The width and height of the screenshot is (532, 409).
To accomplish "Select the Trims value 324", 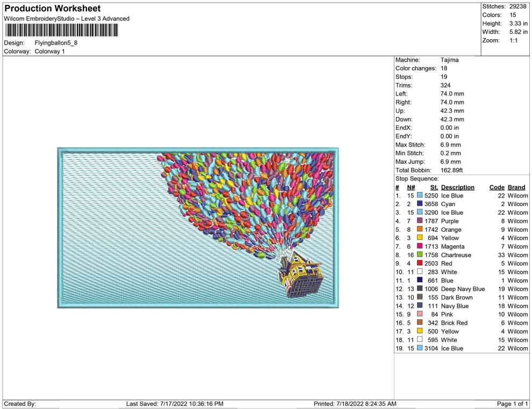I will coord(445,85).
